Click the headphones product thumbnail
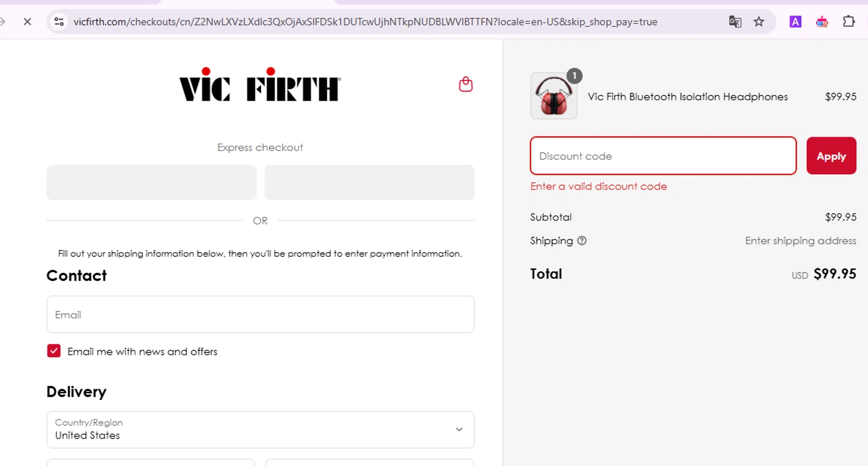 pos(554,96)
